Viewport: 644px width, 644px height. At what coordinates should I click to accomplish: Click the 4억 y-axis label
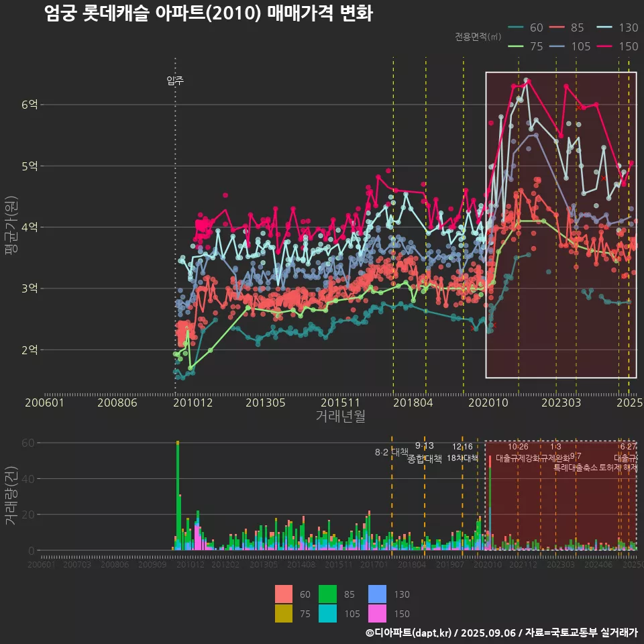coord(30,227)
